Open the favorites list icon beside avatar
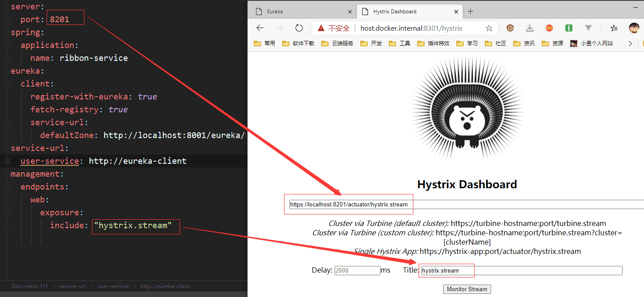This screenshot has width=644, height=297. click(x=614, y=28)
